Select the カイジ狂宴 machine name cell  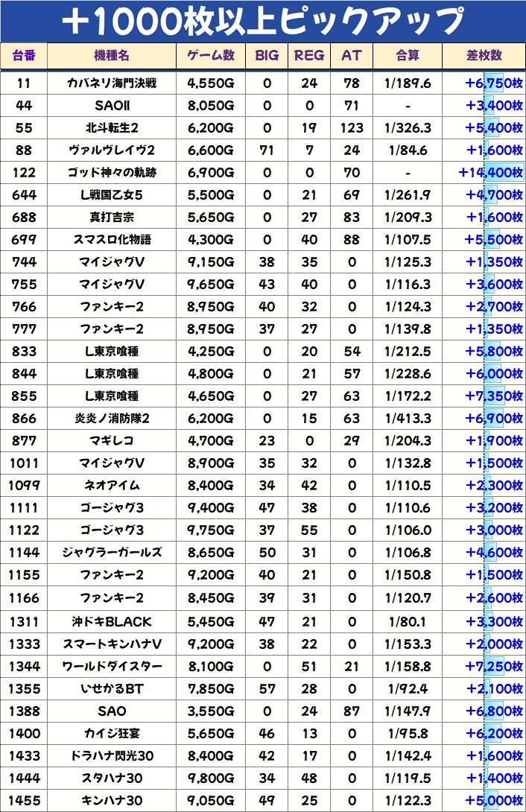[112, 733]
